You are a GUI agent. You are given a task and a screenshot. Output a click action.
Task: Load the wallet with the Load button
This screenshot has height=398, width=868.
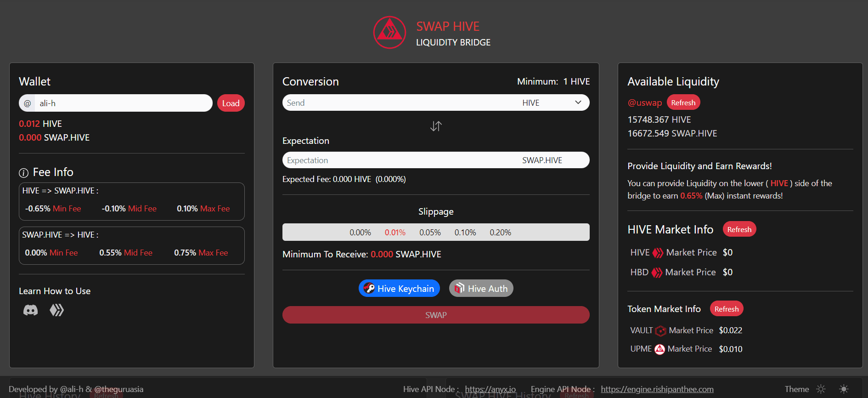[x=231, y=103]
